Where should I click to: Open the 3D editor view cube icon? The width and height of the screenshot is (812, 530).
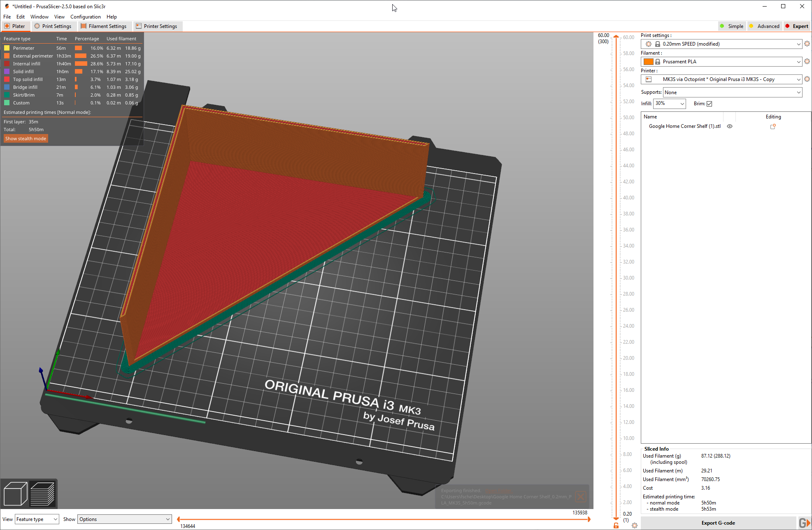coord(15,494)
